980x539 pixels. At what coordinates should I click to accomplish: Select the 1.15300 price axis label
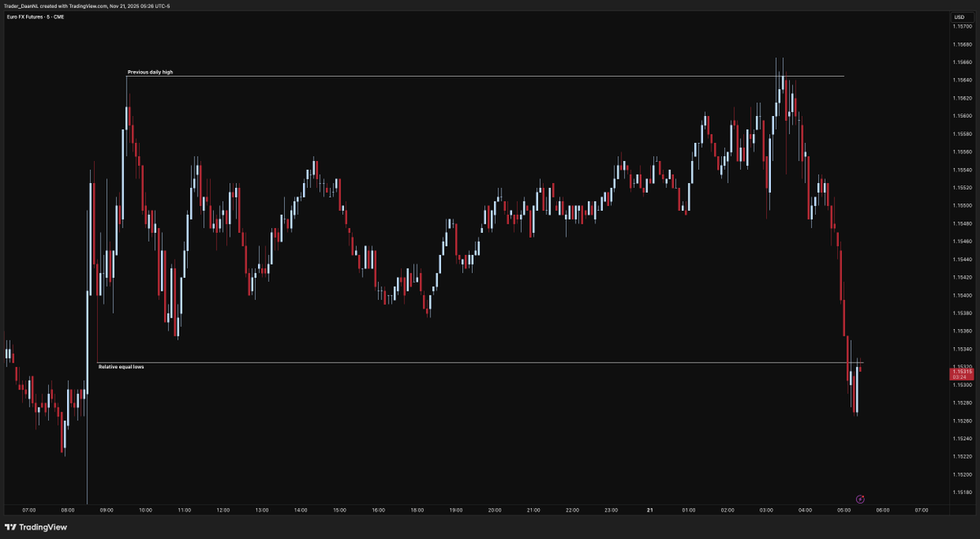[x=962, y=385]
